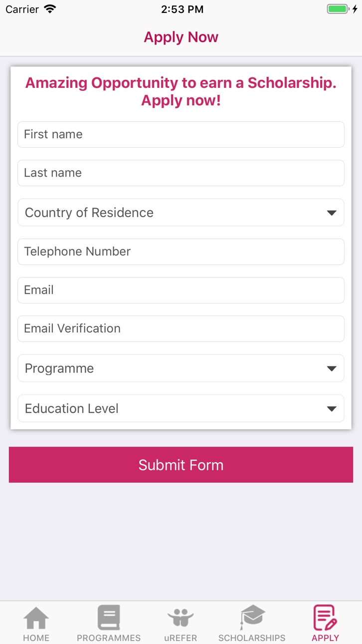Tap the Apply pencil-note icon
This screenshot has width=362, height=644.
coord(325,618)
